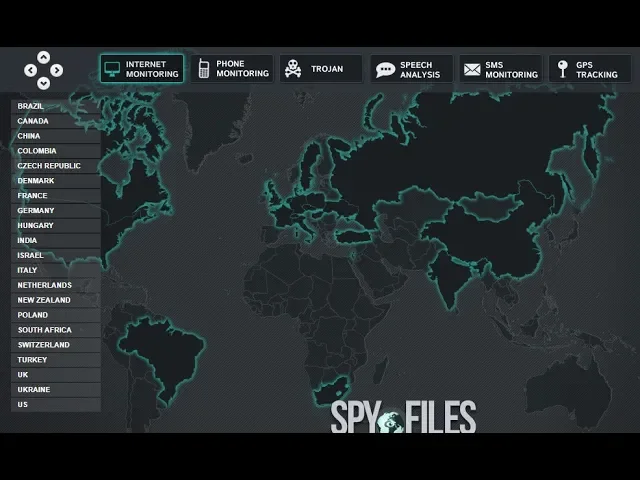Pick Colombia from the country list
The height and width of the screenshot is (480, 640).
[x=56, y=151]
